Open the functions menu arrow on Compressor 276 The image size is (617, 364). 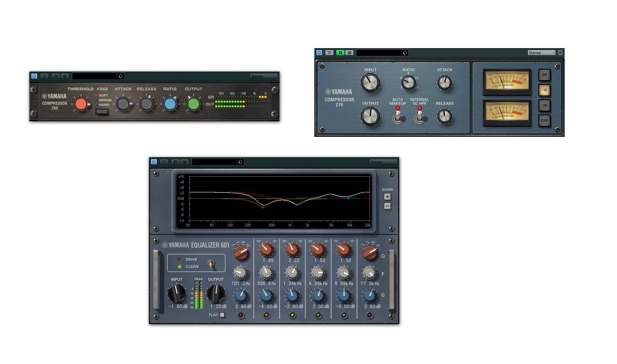[x=560, y=53]
